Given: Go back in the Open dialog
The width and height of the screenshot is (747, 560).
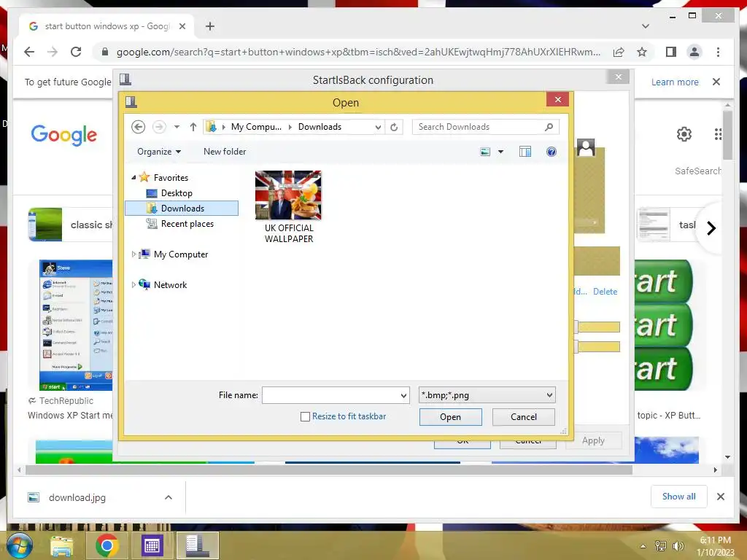Looking at the screenshot, I should point(138,127).
